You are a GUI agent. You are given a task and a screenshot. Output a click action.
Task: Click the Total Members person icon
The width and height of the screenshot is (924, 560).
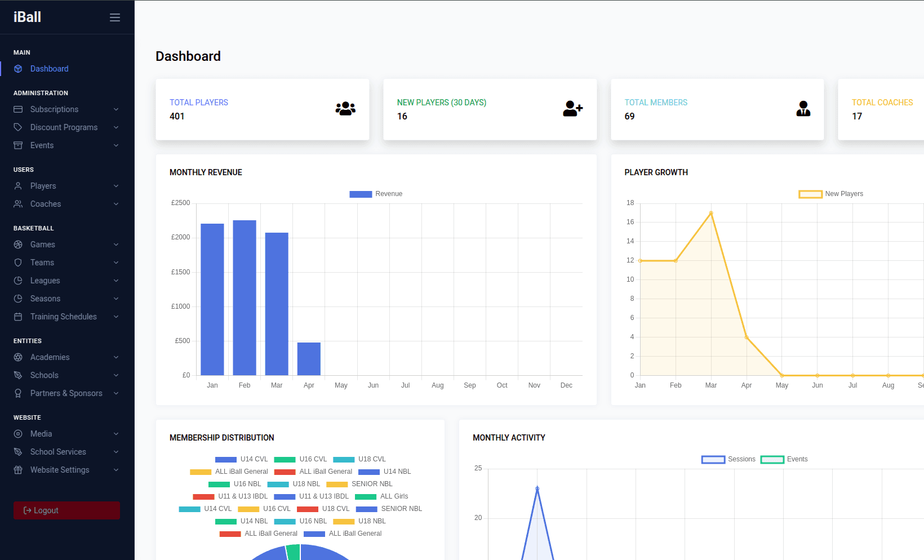(803, 109)
